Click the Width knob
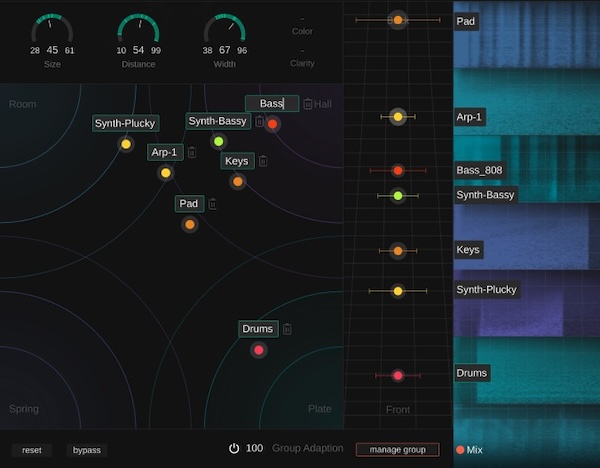 [x=225, y=30]
